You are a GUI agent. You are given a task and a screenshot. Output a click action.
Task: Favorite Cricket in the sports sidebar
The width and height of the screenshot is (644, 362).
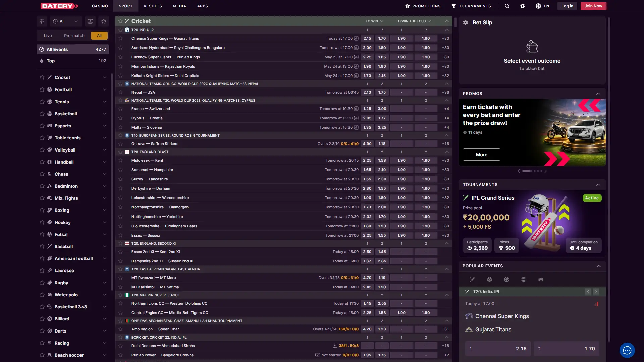42,77
